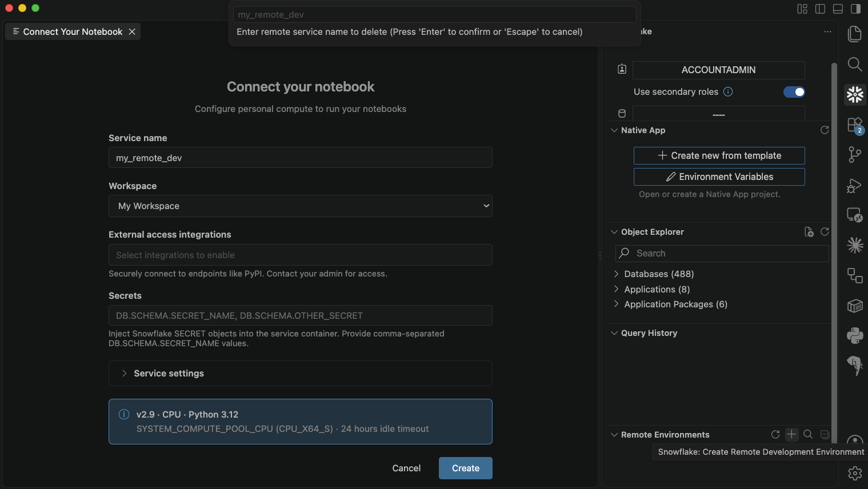Click the Cancel button
The image size is (868, 489).
tap(406, 468)
